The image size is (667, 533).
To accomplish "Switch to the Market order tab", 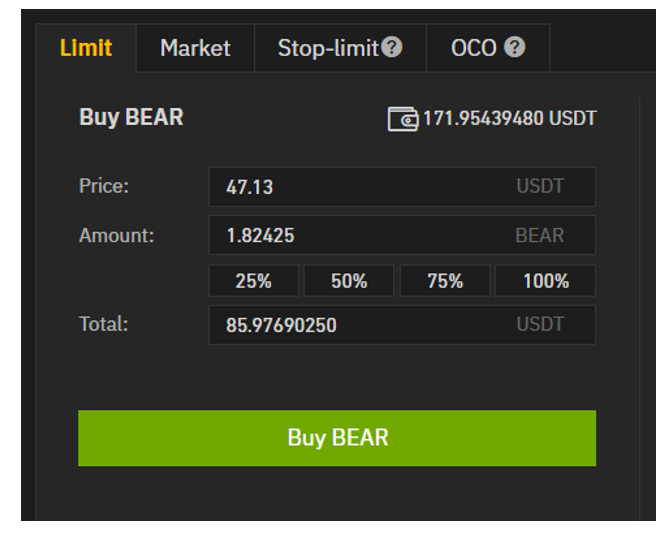I will (x=195, y=48).
